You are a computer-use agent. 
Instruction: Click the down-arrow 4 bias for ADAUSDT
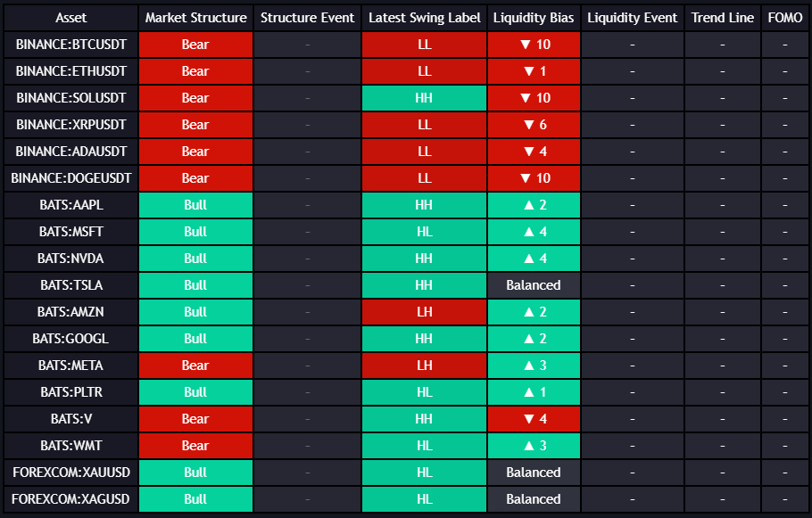click(x=534, y=152)
